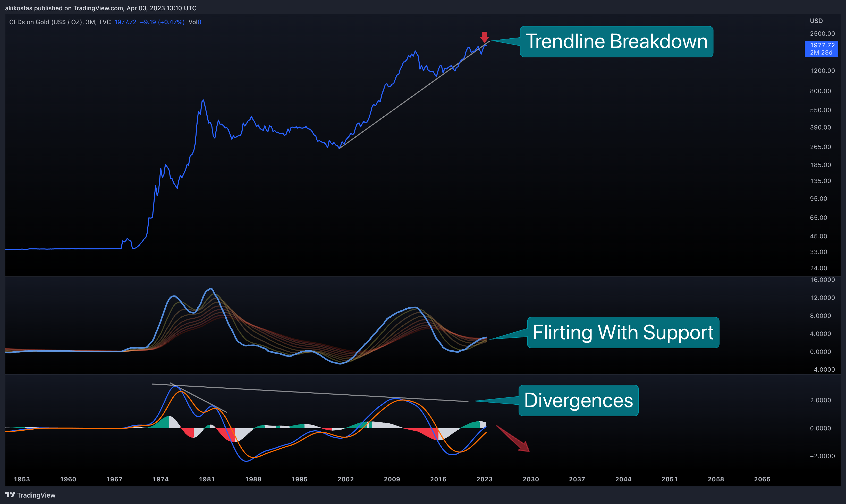Click the 1960 time axis label

(x=68, y=479)
